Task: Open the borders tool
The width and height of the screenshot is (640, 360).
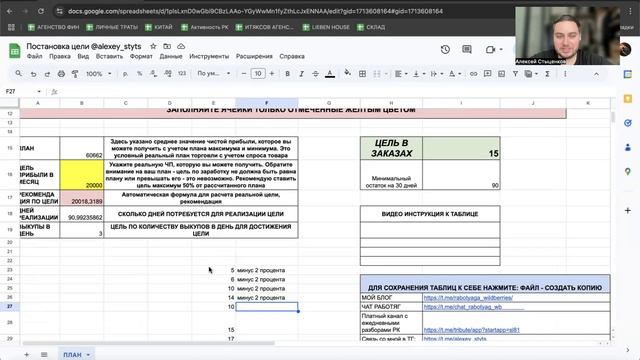Action: [x=362, y=74]
